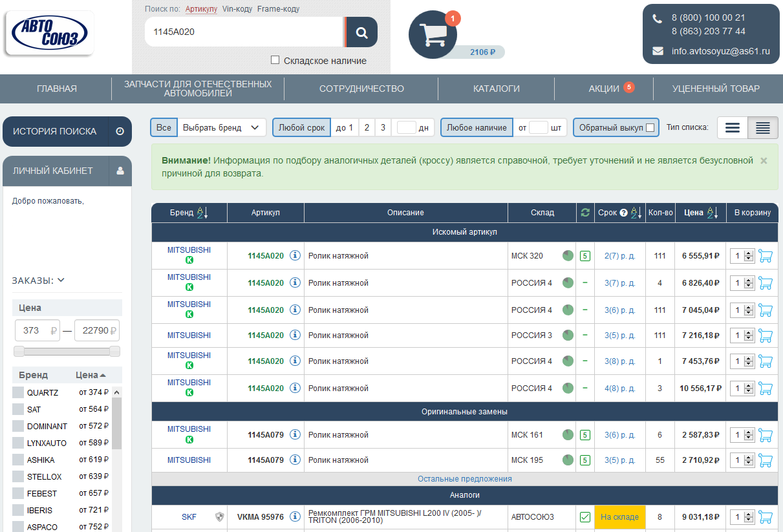The height and width of the screenshot is (532, 783).
Task: Open the КАТАЛОГИ menu item
Action: click(496, 89)
